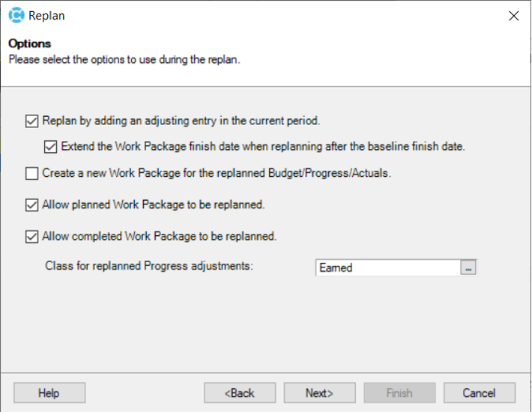The height and width of the screenshot is (412, 532).
Task: Uncheck Replan by adding an adjusting entry
Action: pos(32,121)
